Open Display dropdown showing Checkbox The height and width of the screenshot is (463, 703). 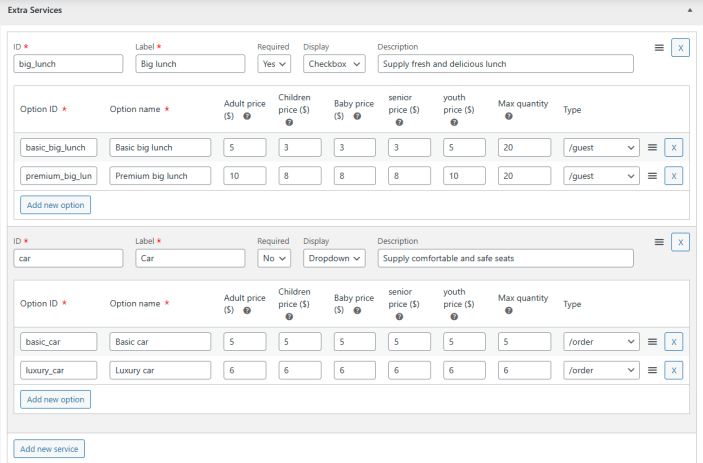(x=334, y=64)
